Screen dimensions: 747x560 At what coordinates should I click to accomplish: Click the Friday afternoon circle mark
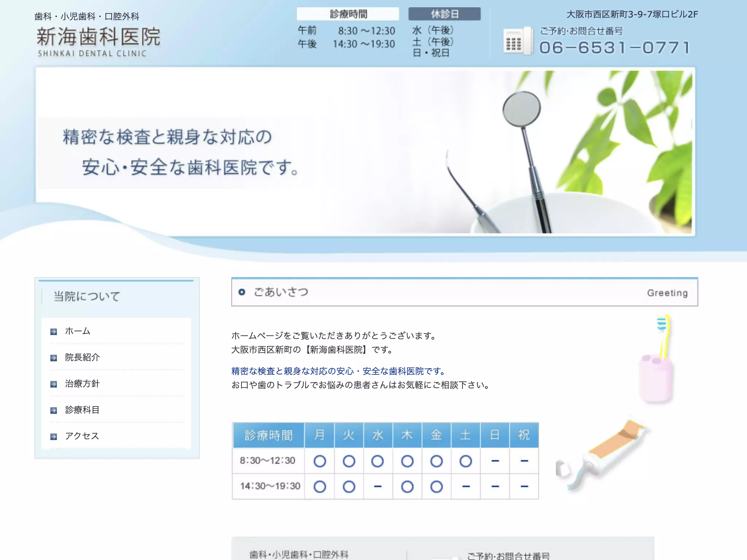pos(436,487)
